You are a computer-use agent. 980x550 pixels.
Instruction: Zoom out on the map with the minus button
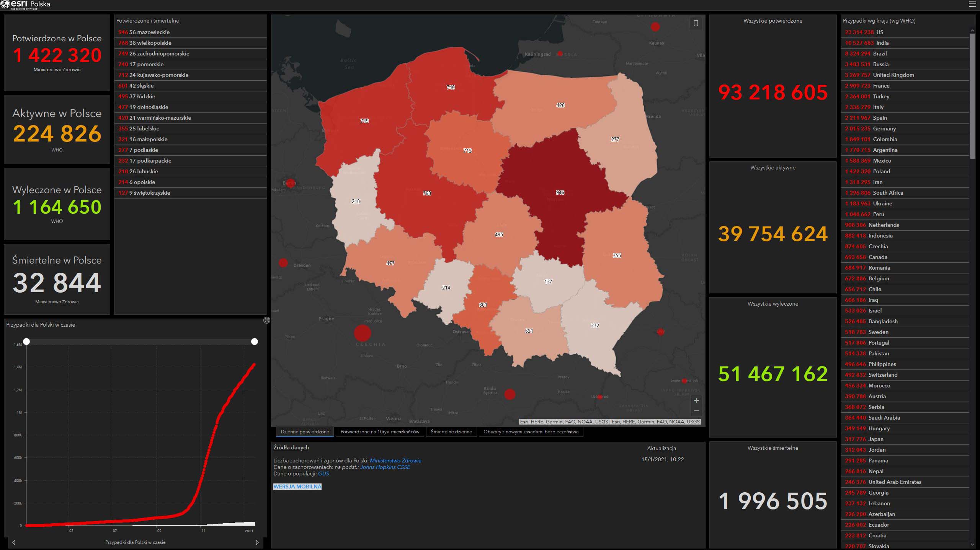click(x=696, y=411)
